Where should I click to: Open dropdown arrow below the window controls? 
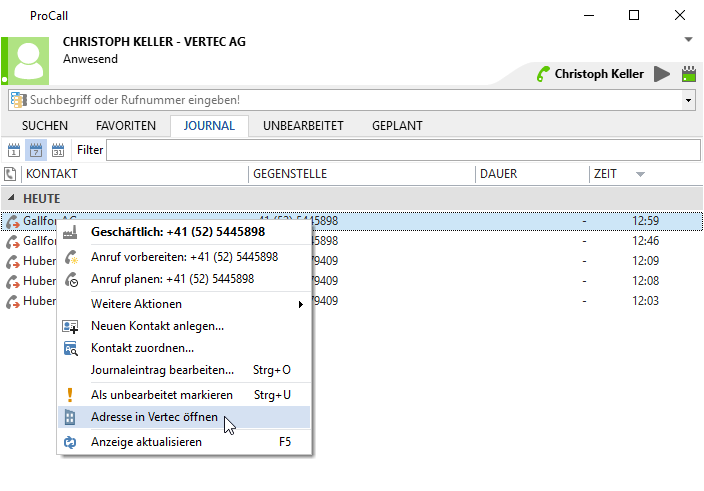(x=688, y=39)
